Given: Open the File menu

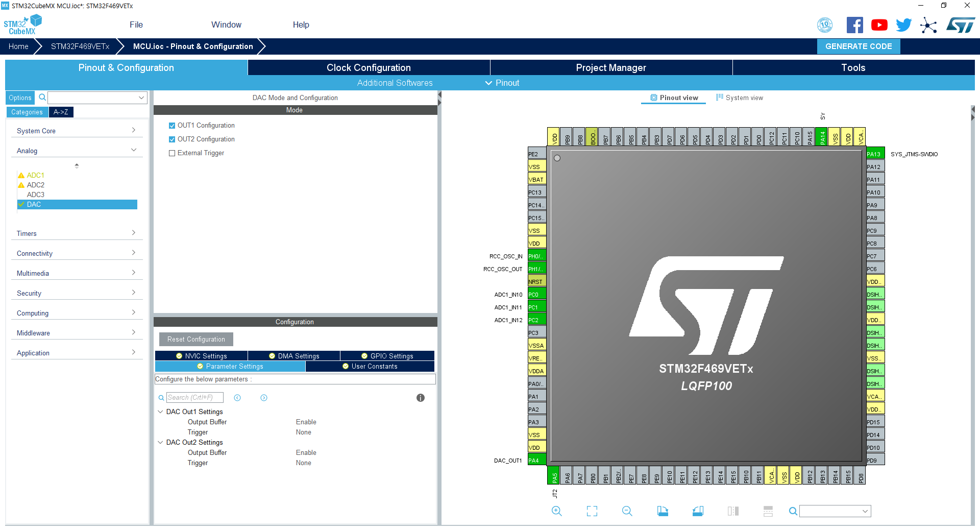Looking at the screenshot, I should 136,25.
